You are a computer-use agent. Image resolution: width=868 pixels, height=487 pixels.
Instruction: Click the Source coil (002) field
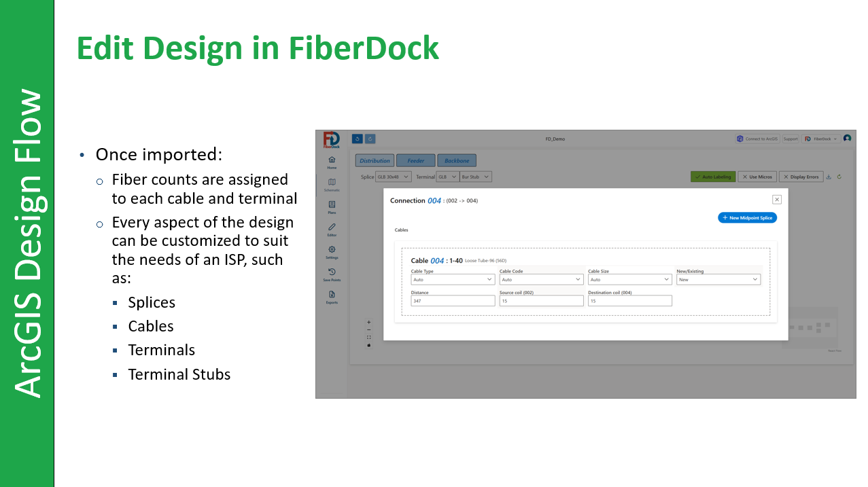(541, 301)
